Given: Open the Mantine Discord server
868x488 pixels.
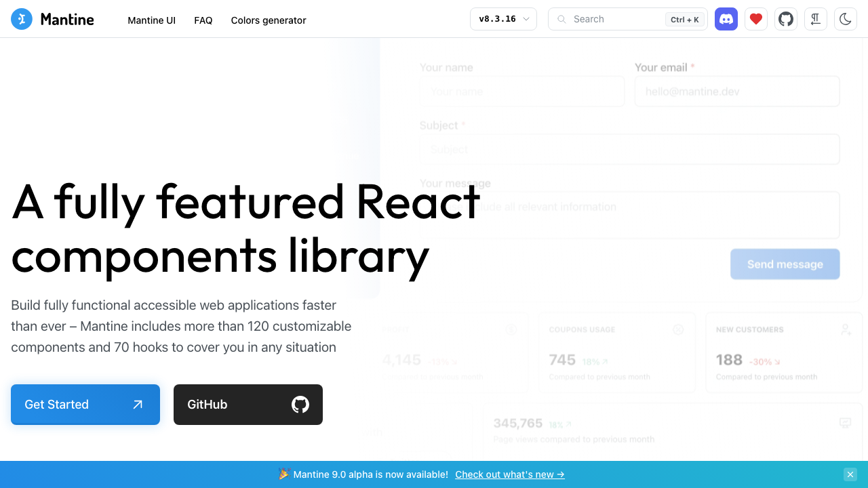Looking at the screenshot, I should click(x=726, y=19).
